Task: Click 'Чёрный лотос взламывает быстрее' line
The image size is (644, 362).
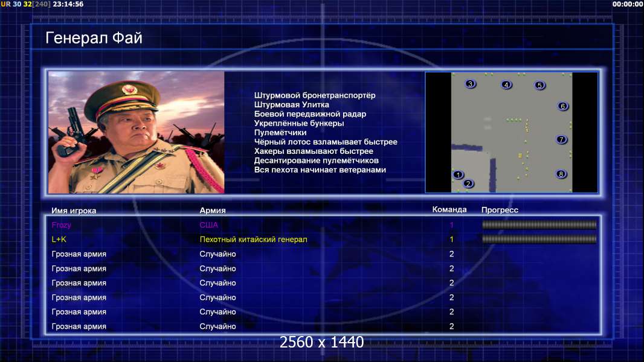Action: (x=326, y=142)
